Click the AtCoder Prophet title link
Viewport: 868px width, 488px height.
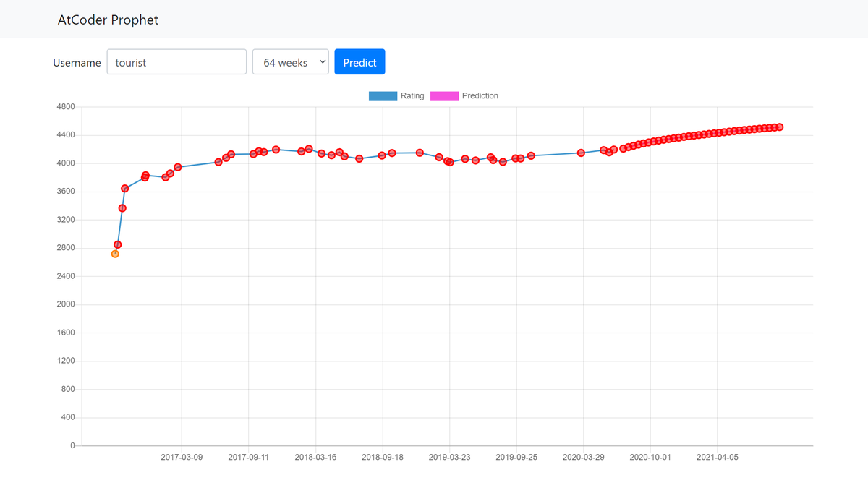[108, 20]
